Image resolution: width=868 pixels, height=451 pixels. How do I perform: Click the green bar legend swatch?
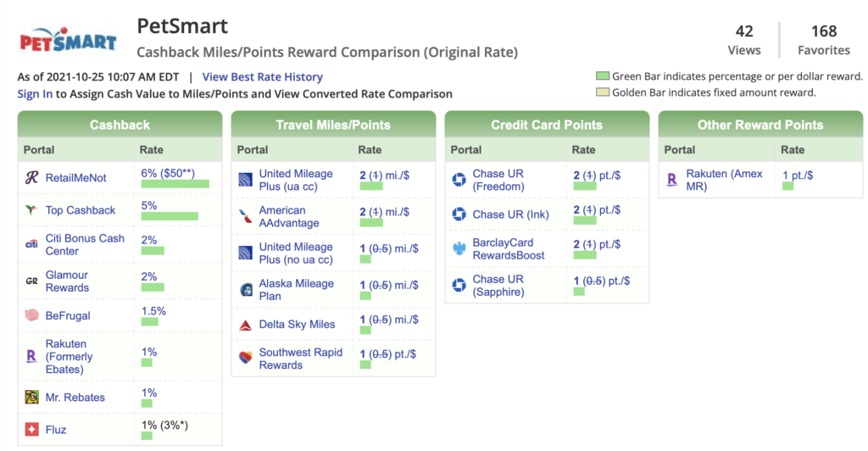(603, 76)
